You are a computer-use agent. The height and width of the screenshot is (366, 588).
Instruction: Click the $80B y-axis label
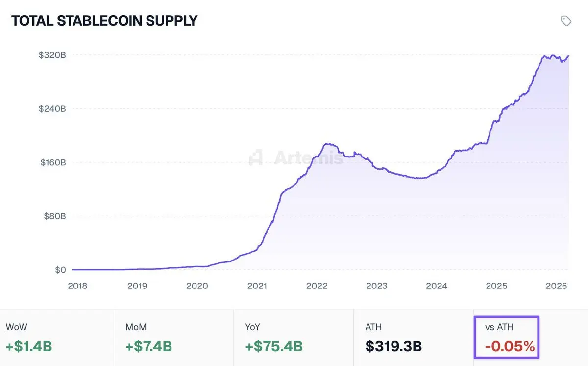pos(54,216)
